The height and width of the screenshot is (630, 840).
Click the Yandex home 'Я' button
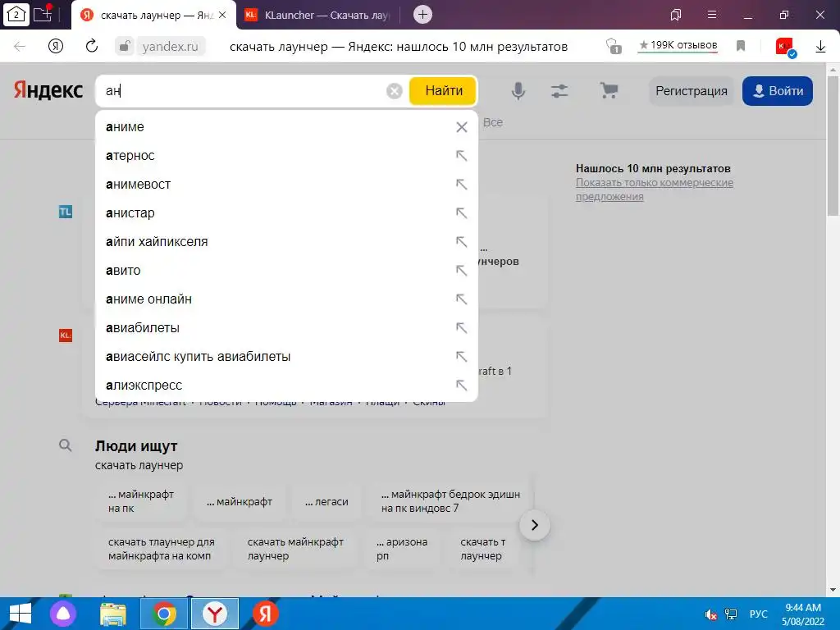[x=56, y=47]
